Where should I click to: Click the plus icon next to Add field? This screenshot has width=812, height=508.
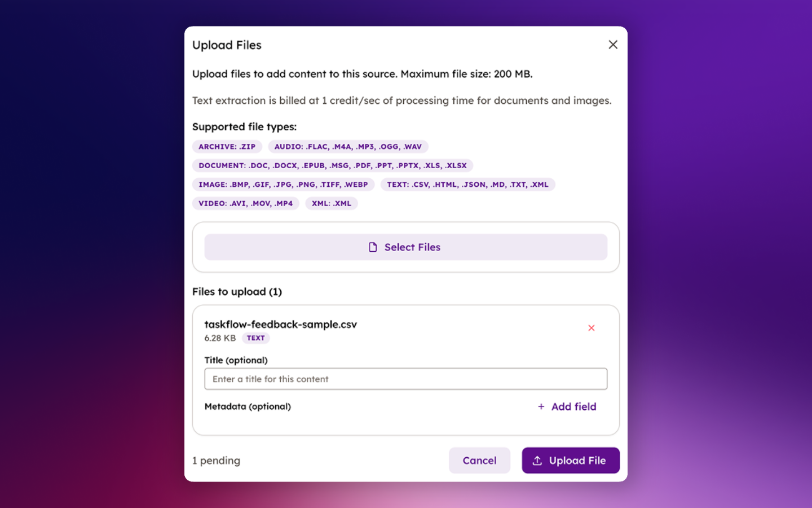[541, 406]
